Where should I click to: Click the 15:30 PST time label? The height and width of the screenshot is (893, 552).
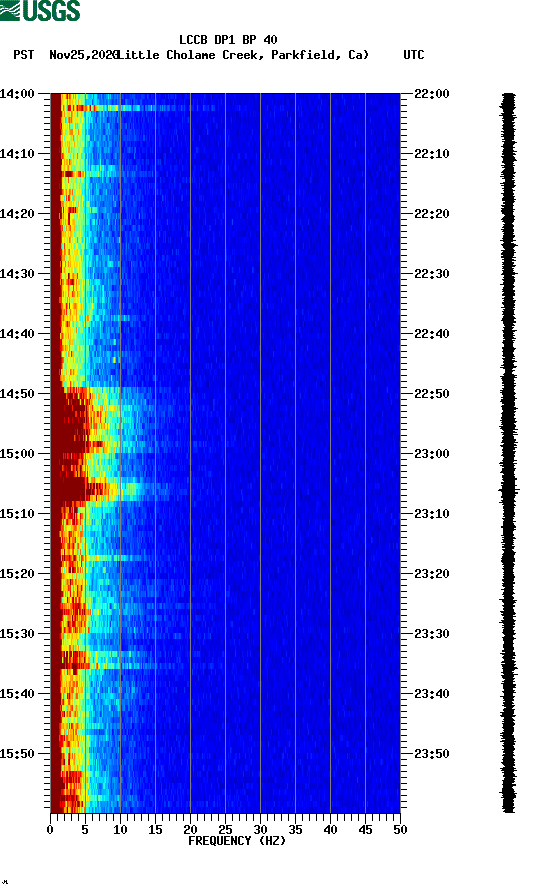(17, 634)
